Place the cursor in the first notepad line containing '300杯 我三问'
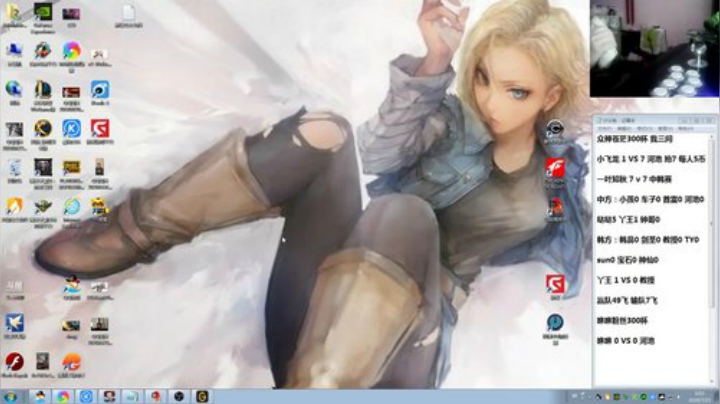 tap(634, 139)
